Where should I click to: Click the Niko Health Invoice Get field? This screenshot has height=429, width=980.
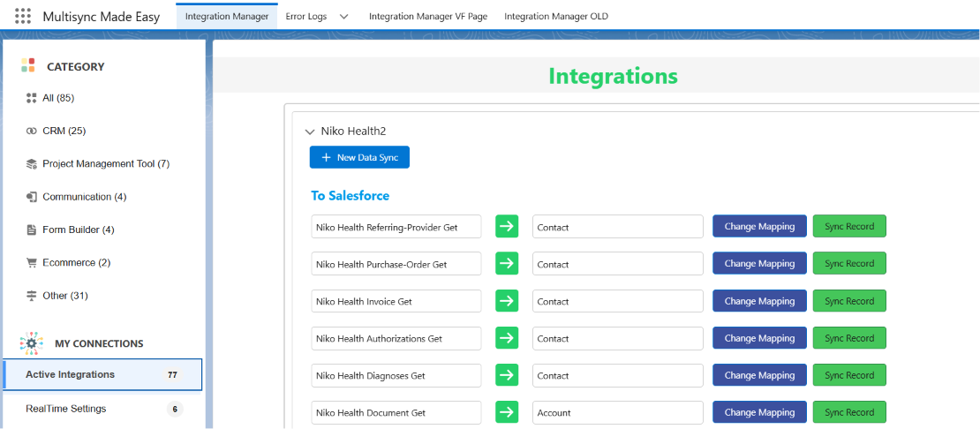[x=396, y=301]
